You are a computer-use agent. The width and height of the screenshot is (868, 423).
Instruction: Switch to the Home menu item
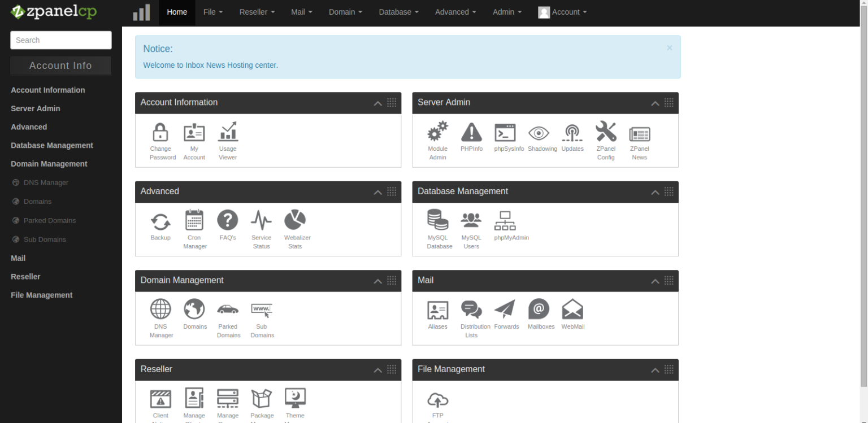coord(177,12)
